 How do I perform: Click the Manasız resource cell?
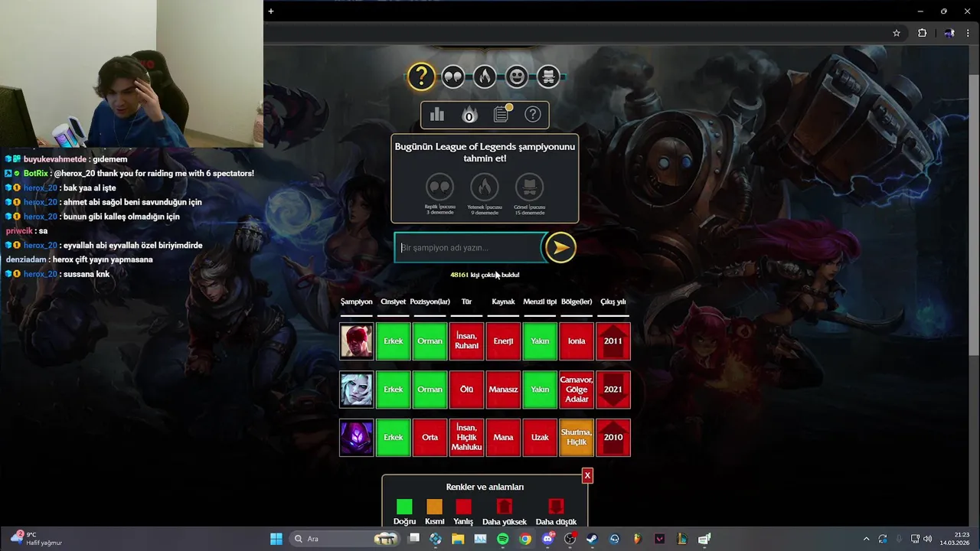tap(503, 390)
